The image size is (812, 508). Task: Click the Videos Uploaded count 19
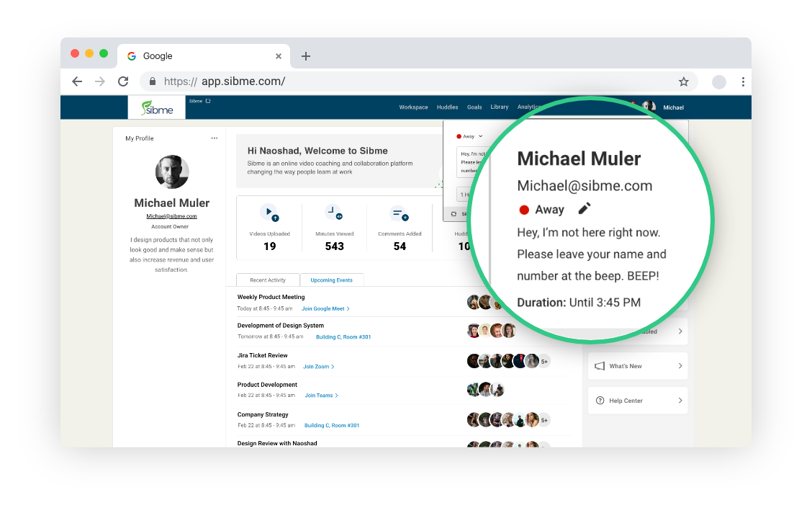point(270,246)
